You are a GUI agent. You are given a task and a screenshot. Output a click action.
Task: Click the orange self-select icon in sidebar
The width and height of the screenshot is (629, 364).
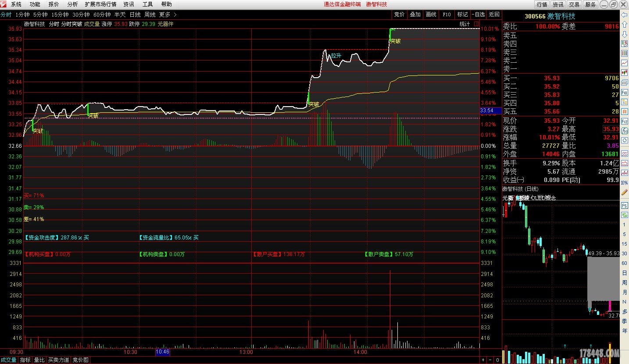pos(624,111)
